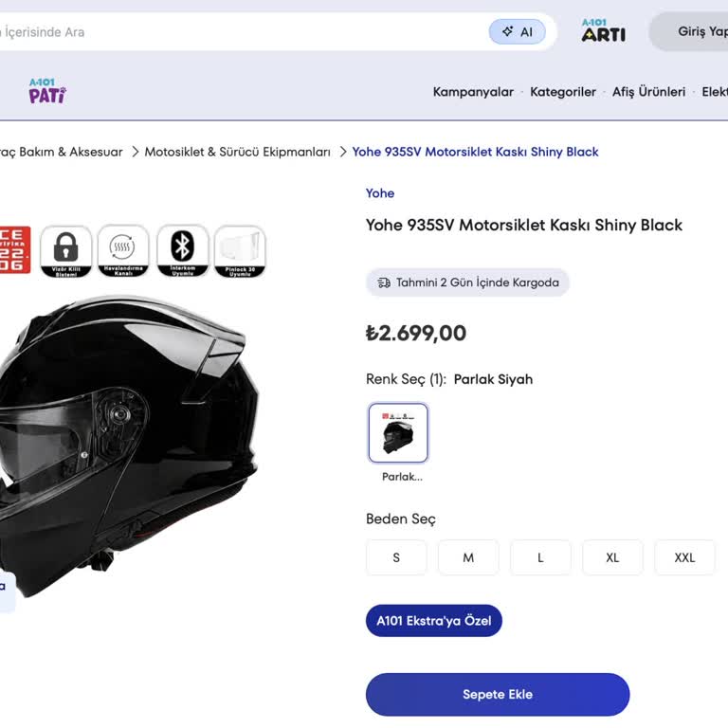This screenshot has height=728, width=728.
Task: Click the AI search button
Action: pyautogui.click(x=517, y=32)
